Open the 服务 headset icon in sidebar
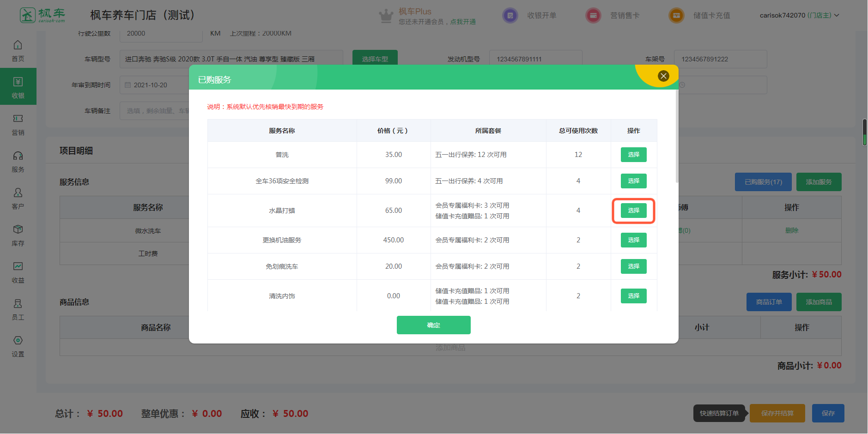 (18, 161)
